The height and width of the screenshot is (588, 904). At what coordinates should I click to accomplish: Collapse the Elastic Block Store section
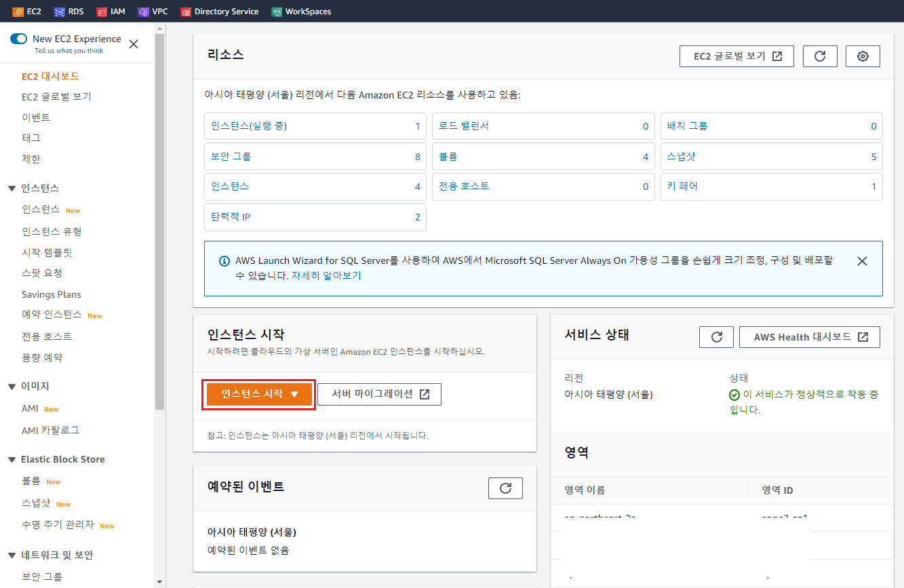(12, 459)
